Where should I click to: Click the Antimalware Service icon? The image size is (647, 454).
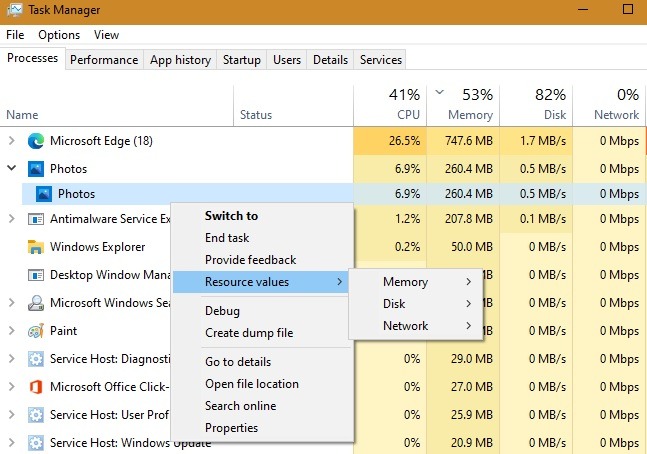coord(36,219)
